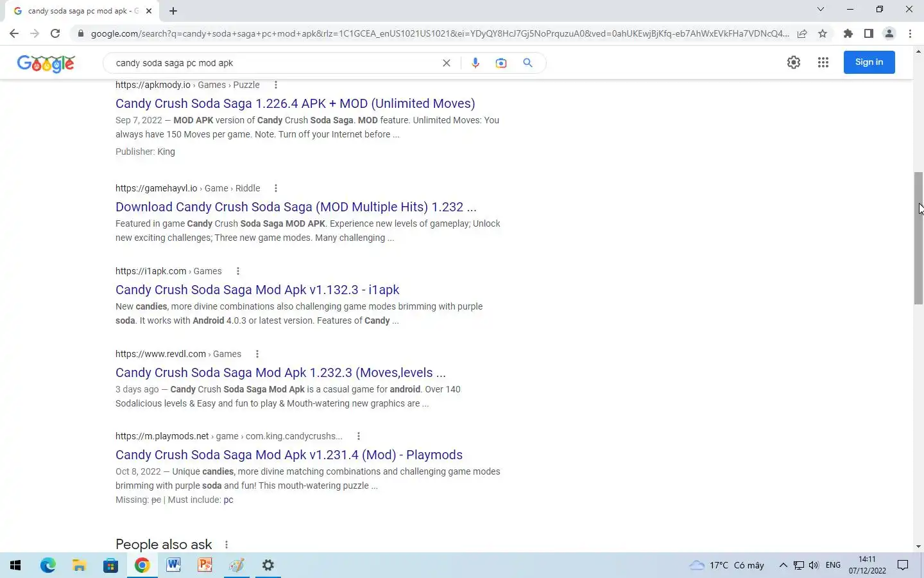Start voice search with microphone
Image resolution: width=924 pixels, height=578 pixels.
(x=475, y=63)
